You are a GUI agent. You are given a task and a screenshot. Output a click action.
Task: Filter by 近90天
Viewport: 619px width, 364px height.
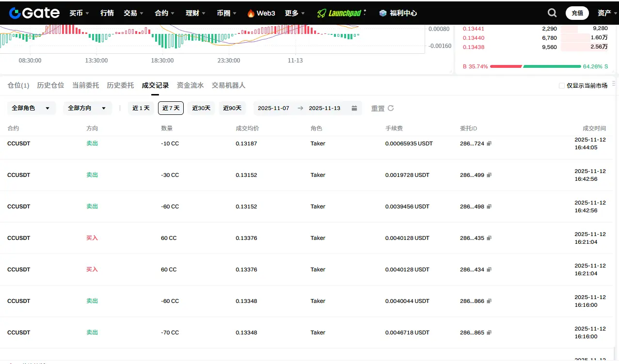232,108
